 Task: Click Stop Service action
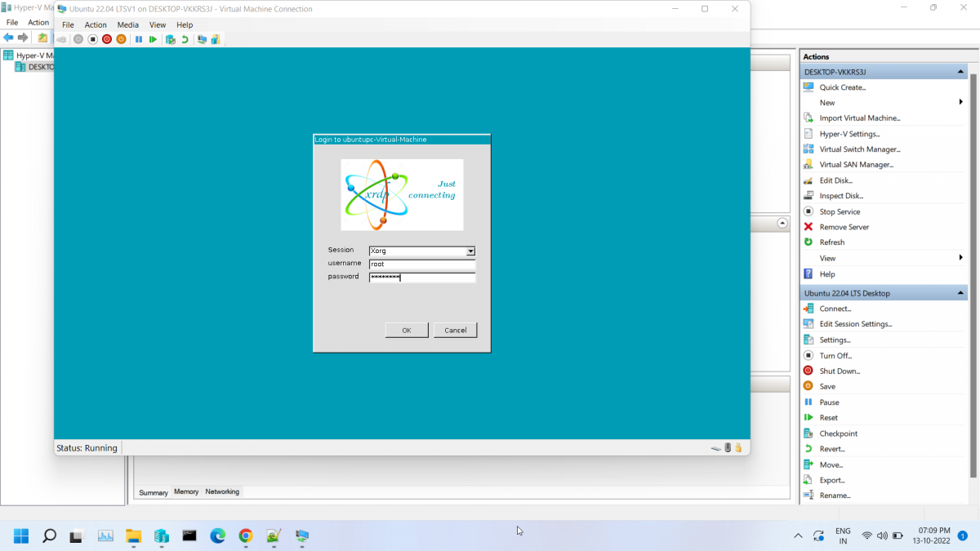click(x=840, y=211)
